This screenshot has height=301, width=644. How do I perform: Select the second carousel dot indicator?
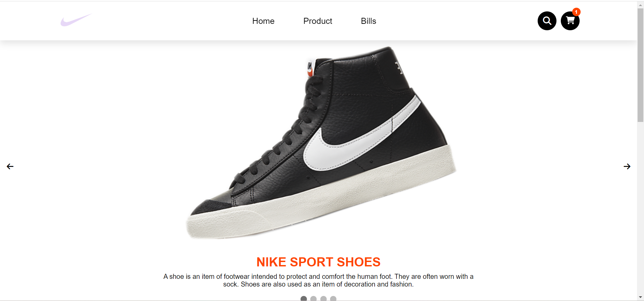click(314, 299)
